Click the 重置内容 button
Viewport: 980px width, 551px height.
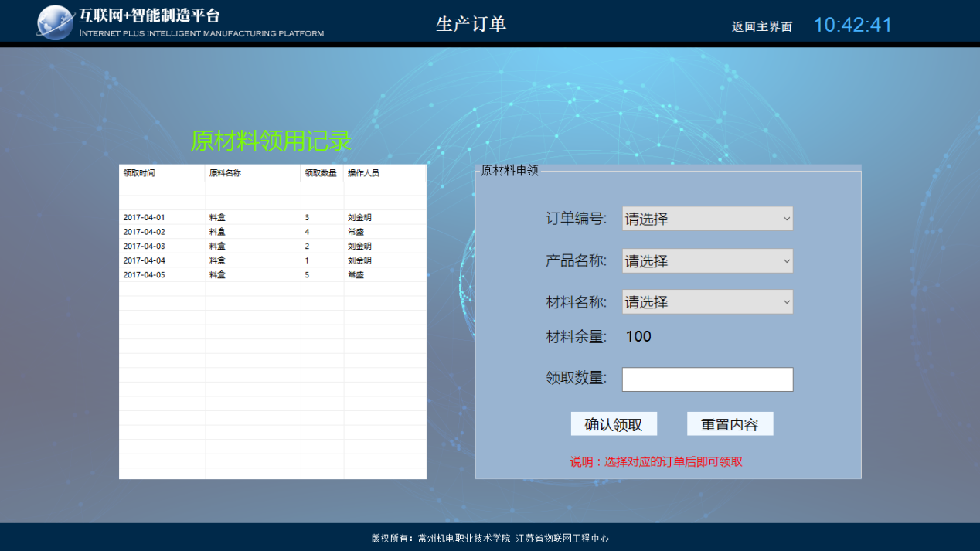730,424
